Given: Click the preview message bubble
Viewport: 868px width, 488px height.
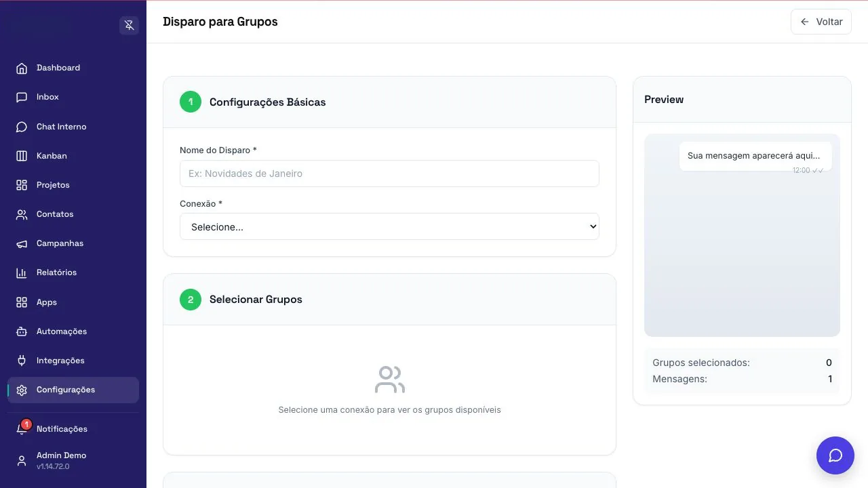Looking at the screenshot, I should [x=755, y=157].
